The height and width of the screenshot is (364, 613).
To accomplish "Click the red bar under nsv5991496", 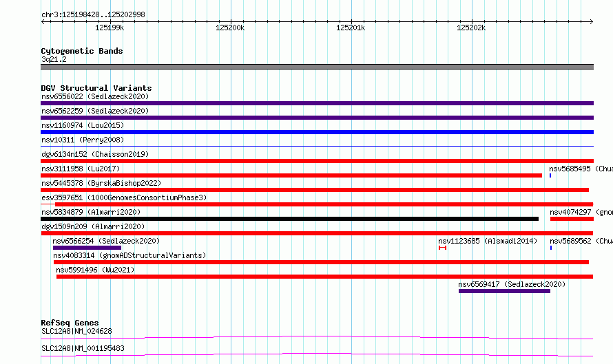I will tap(325, 277).
